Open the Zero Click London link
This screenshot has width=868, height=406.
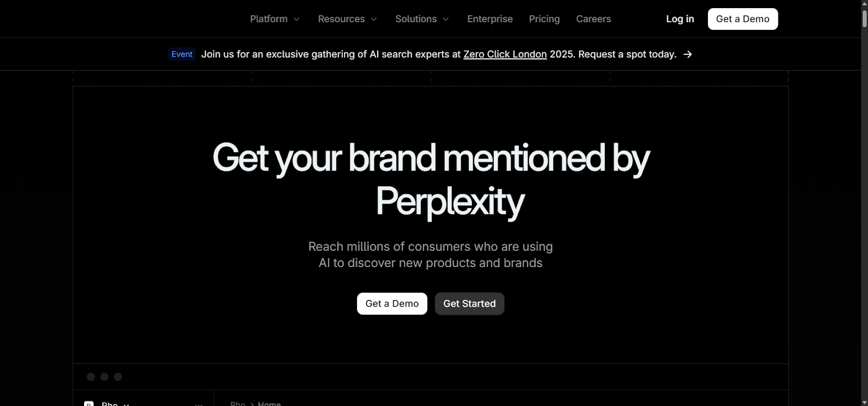(x=505, y=54)
